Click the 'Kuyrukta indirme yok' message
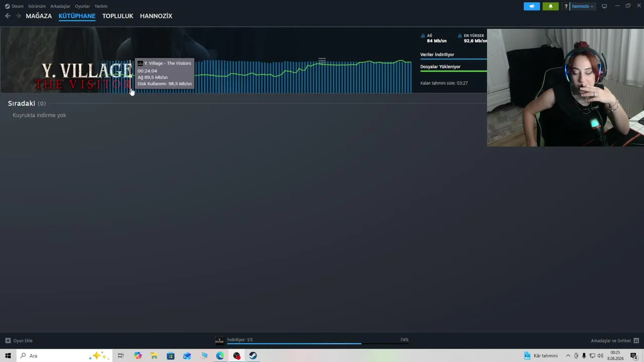 pyautogui.click(x=39, y=115)
